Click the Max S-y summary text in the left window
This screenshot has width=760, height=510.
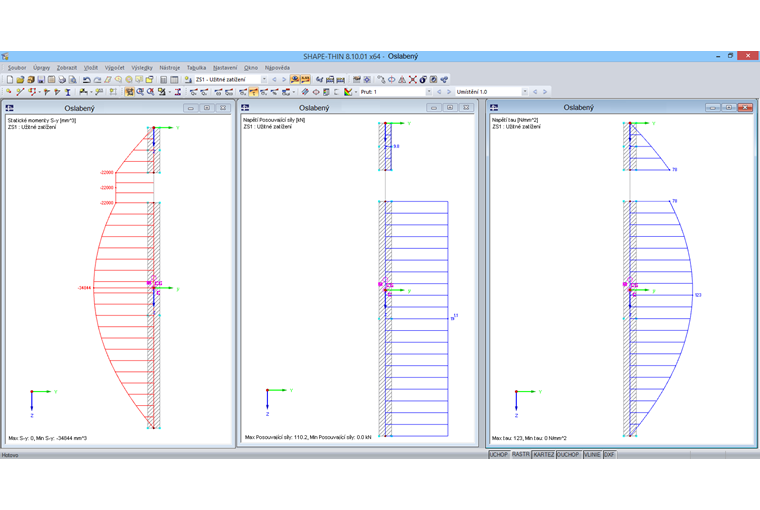click(48, 438)
